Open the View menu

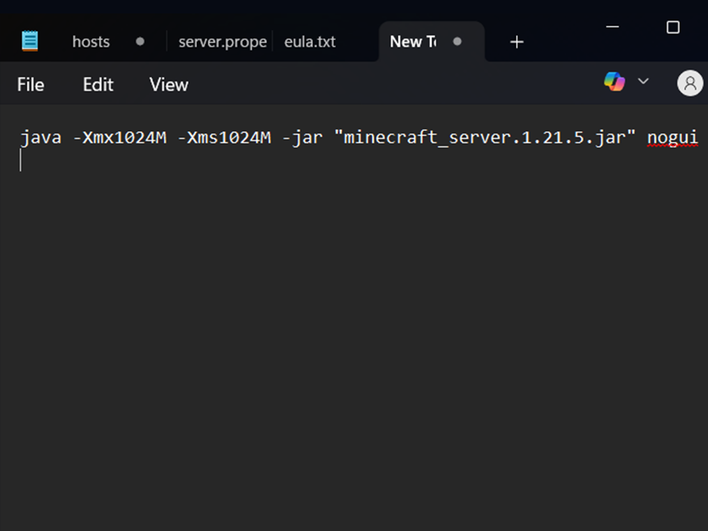169,84
